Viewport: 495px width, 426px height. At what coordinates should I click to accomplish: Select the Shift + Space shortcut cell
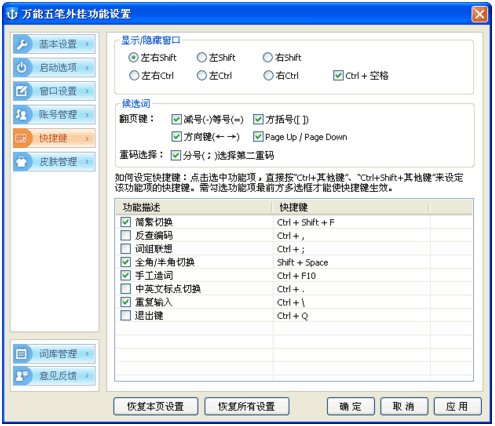pyautogui.click(x=351, y=262)
